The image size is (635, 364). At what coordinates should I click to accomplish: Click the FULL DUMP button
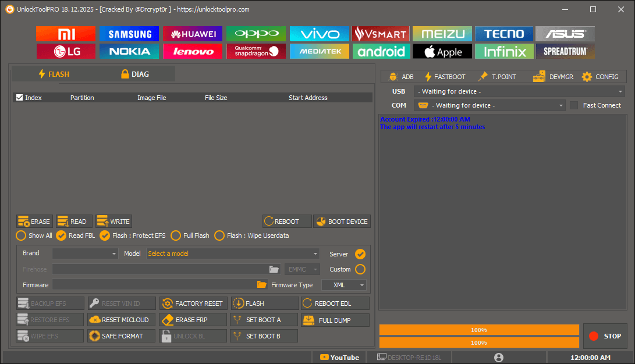click(335, 320)
